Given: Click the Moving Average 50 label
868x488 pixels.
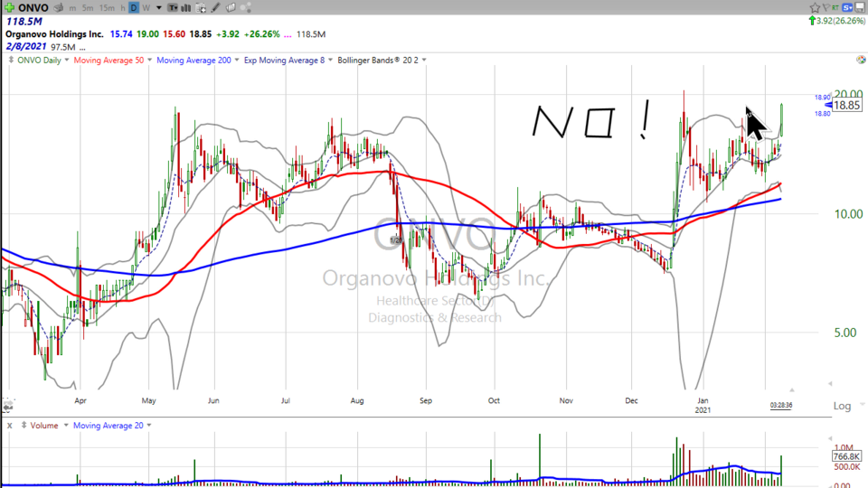Looking at the screenshot, I should click(x=108, y=61).
